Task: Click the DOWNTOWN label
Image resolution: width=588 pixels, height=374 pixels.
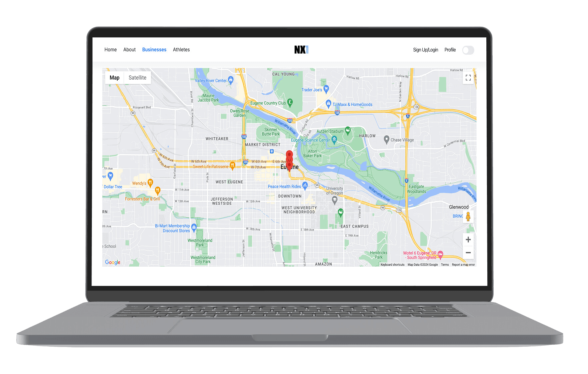Action: [290, 196]
